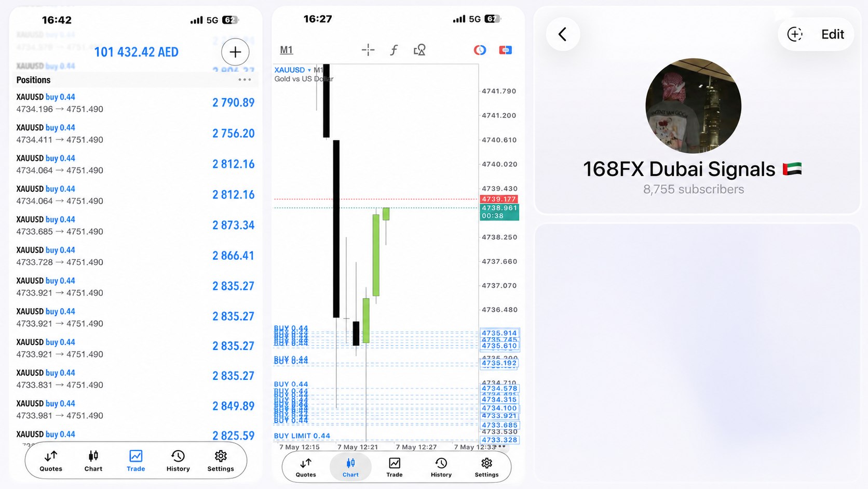The height and width of the screenshot is (489, 868).
Task: Open the XAUUSD symbol dropdown on chart
Action: 292,70
